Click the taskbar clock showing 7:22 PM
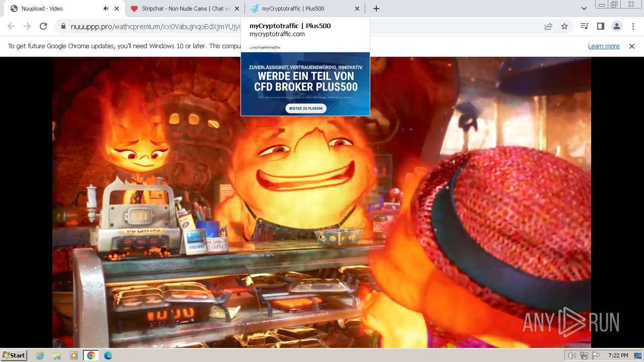The image size is (644, 362). click(618, 355)
